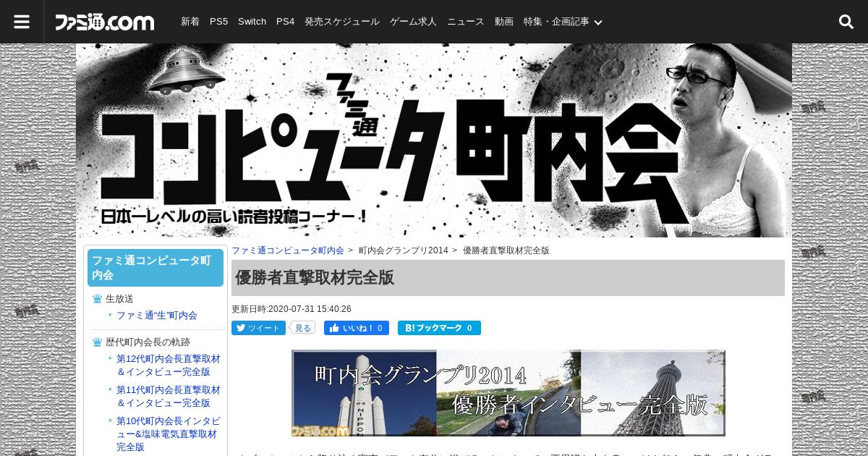
Task: Click the 優勝者直撃取材完全版 breadcrumb text
Action: click(x=506, y=250)
